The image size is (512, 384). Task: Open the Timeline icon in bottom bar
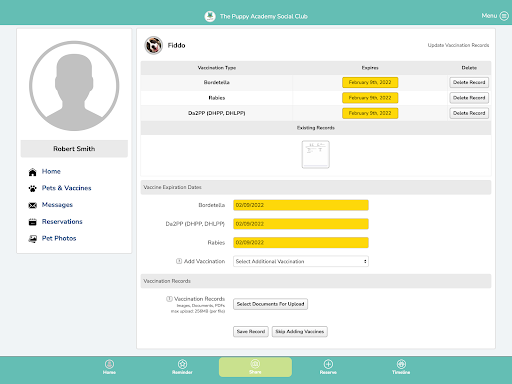pos(401,364)
